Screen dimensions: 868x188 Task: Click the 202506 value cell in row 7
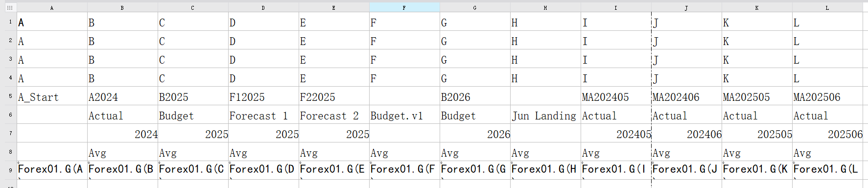click(827, 134)
